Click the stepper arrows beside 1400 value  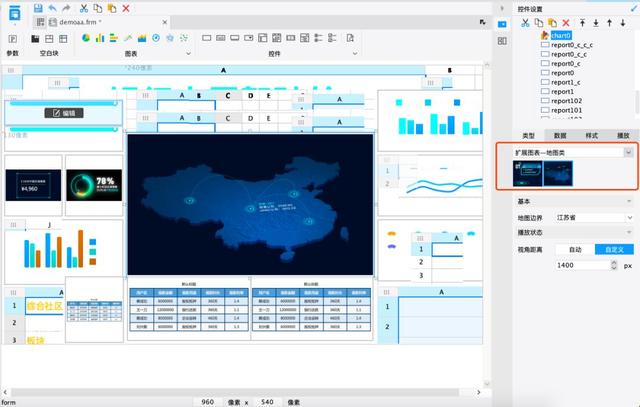(x=612, y=265)
